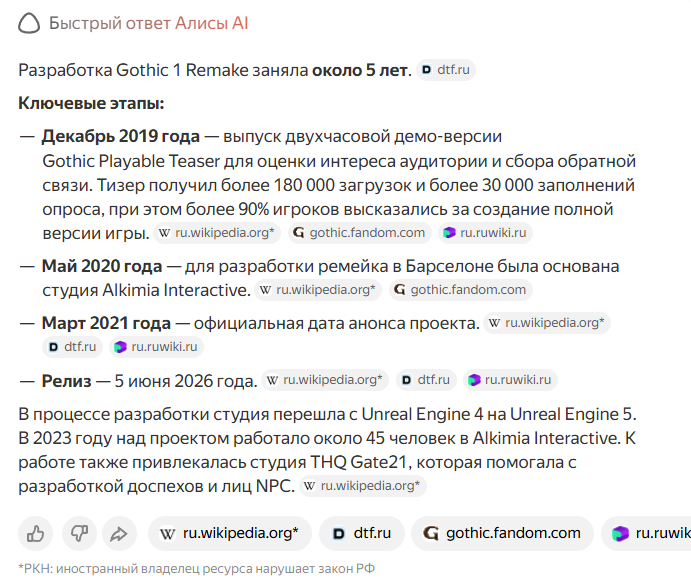Open ru.wikipedia.org source in December 2019 item

tap(217, 233)
